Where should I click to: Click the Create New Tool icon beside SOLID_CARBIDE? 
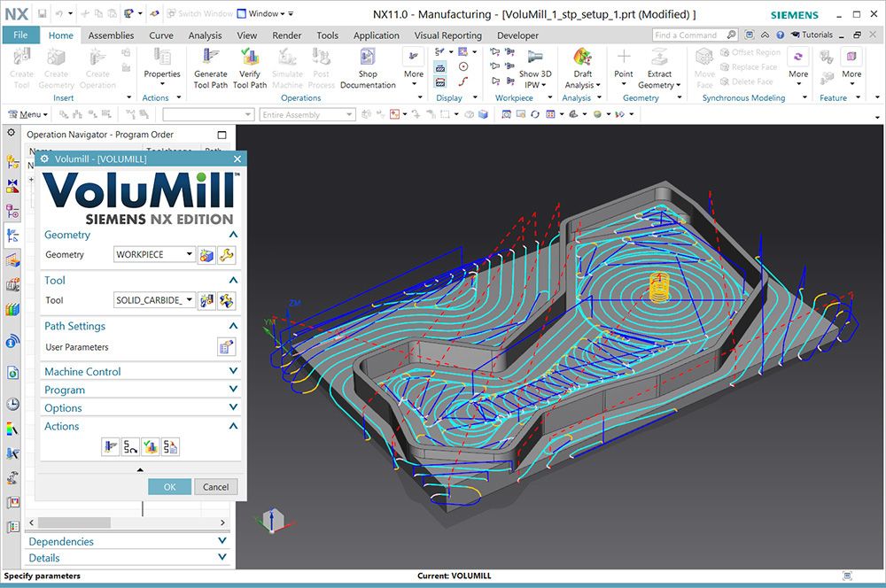click(x=206, y=300)
